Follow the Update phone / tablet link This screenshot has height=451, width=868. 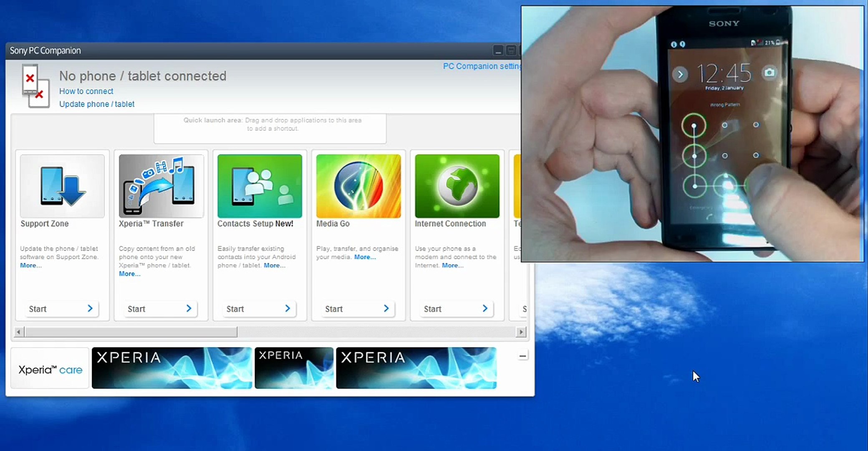[x=96, y=104]
